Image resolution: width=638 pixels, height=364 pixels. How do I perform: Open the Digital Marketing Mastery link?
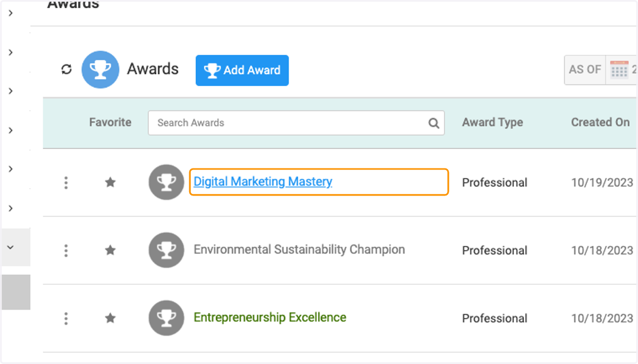point(263,182)
